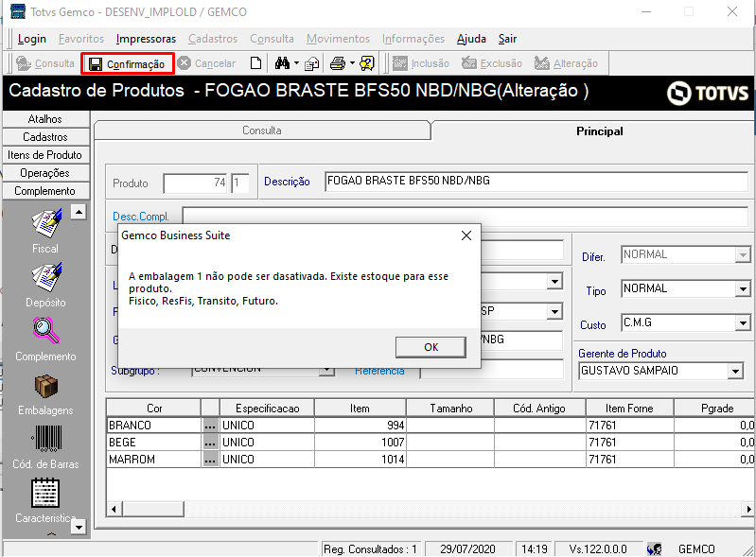
Task: Click the Itens de Produto side button
Action: point(45,155)
